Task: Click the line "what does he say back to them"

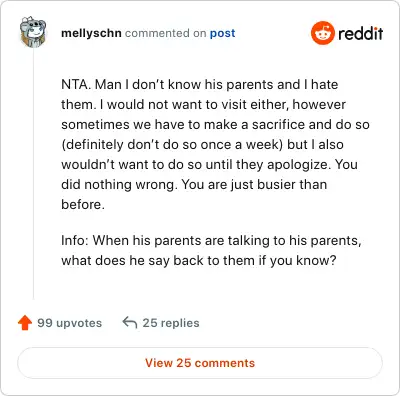Action: point(199,260)
